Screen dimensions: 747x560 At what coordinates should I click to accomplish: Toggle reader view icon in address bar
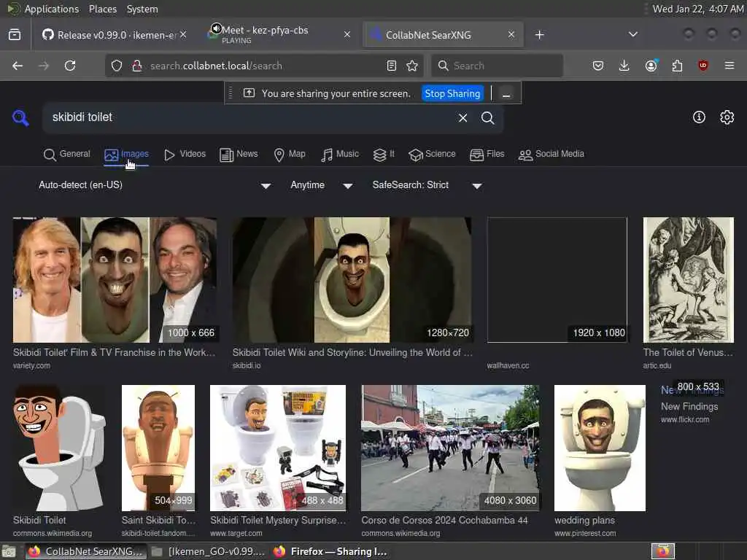coord(392,66)
